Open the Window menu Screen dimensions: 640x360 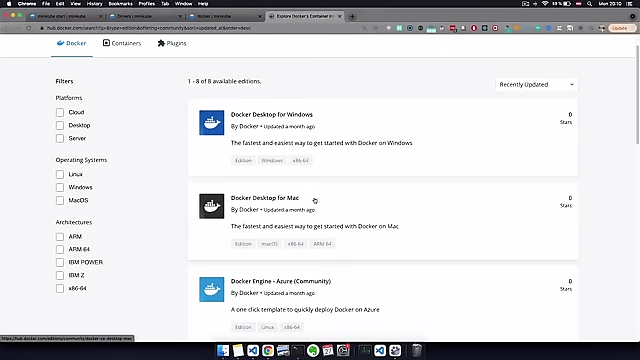click(x=183, y=4)
